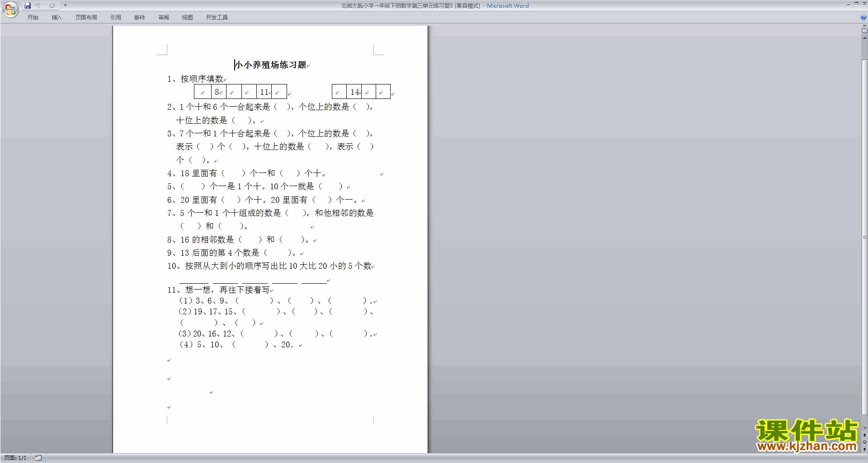Redo with the repeat arrow icon
Image resolution: width=868 pixels, height=463 pixels.
[52, 5]
